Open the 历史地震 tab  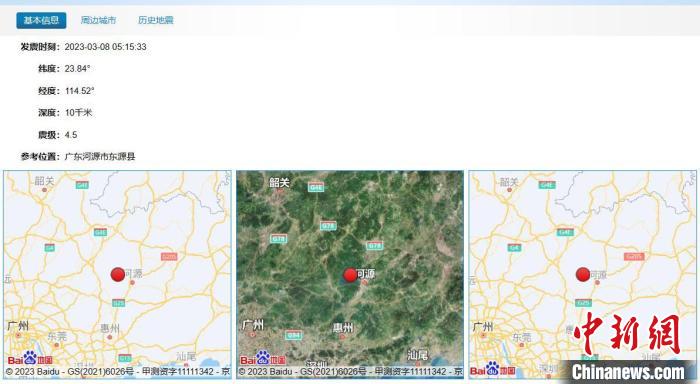[155, 20]
